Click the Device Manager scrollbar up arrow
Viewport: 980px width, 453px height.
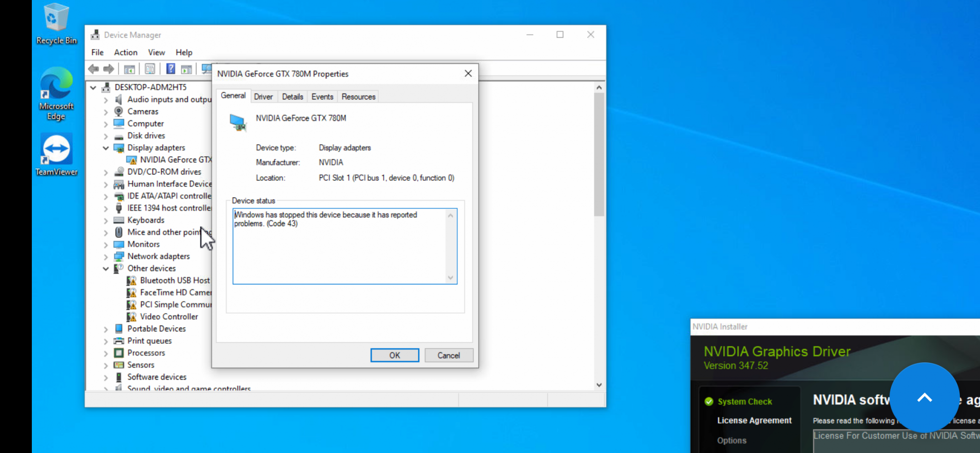(599, 87)
